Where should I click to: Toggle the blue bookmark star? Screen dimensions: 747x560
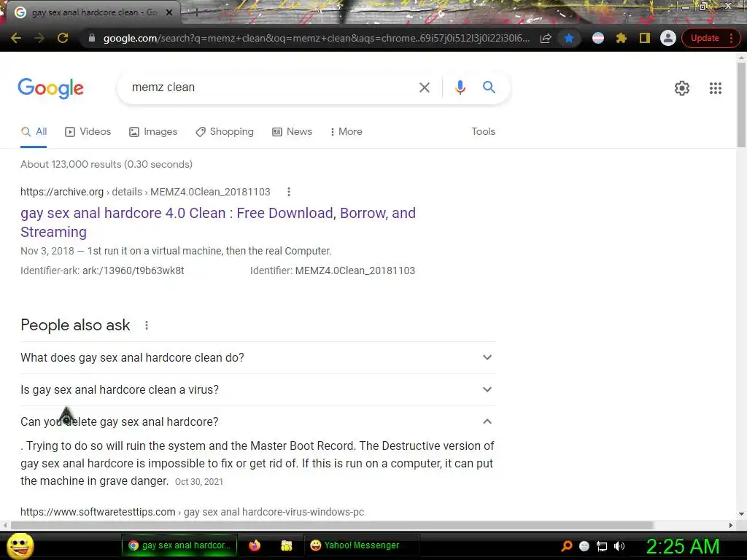(x=569, y=38)
